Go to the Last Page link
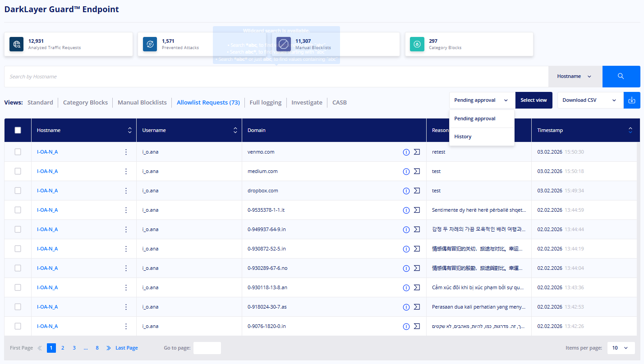 click(x=127, y=348)
